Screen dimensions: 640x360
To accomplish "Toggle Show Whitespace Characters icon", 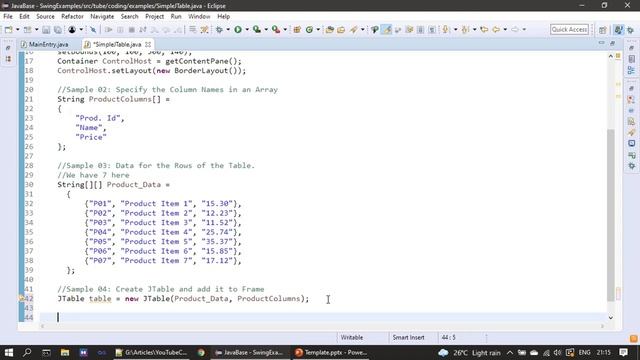I will click(x=432, y=29).
